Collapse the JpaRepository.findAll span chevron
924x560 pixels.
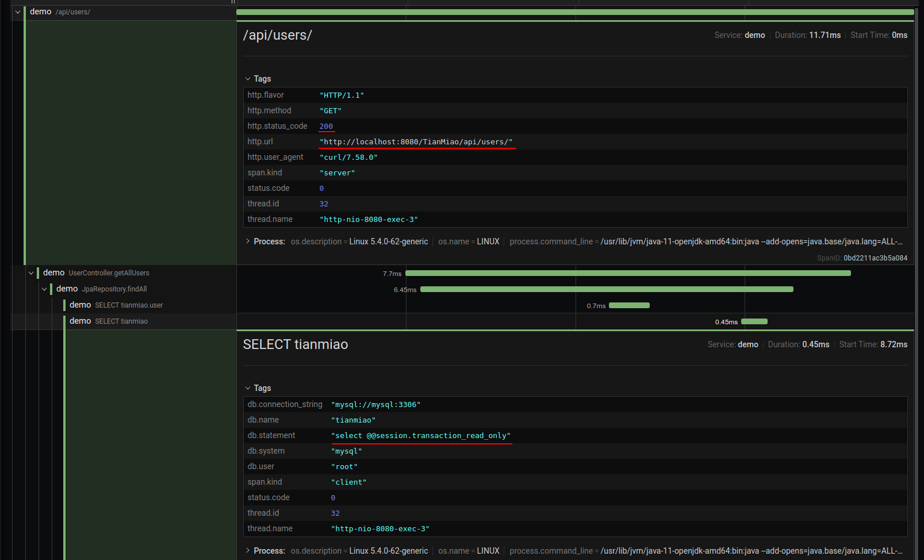point(44,289)
